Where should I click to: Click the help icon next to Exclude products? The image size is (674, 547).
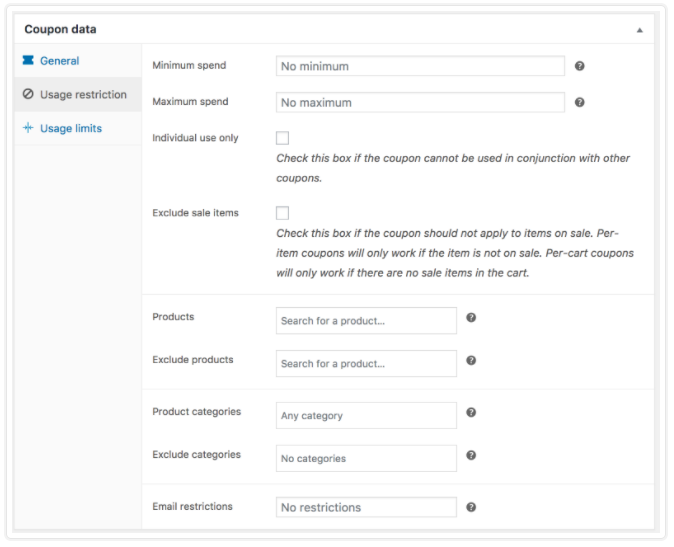(x=471, y=361)
